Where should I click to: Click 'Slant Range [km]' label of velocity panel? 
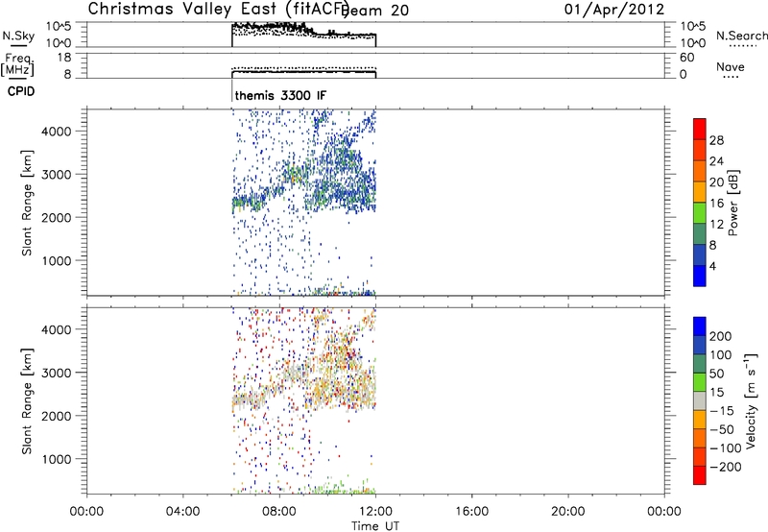(27, 401)
